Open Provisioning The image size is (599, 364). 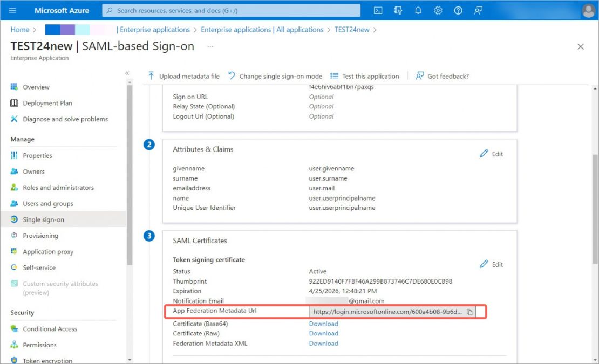(x=35, y=236)
